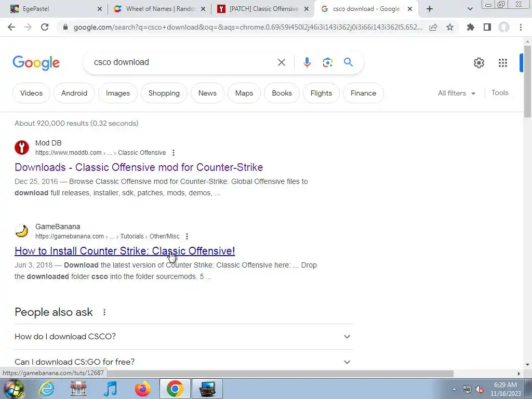Filter results by Android
This screenshot has width=532, height=399.
click(74, 93)
